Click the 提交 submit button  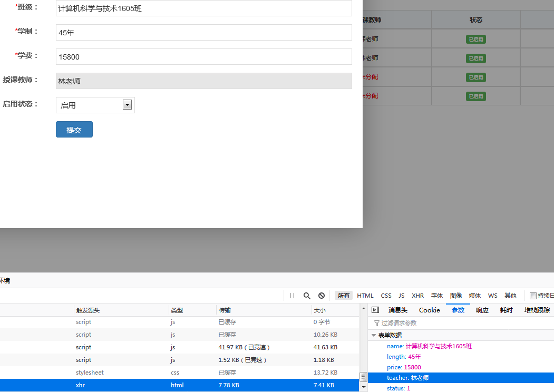click(74, 130)
